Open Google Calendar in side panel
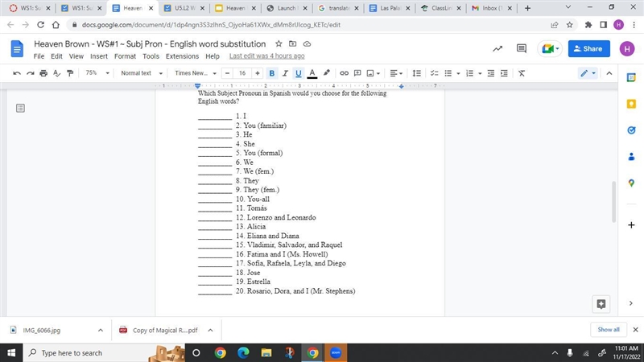The width and height of the screenshot is (644, 362). (x=631, y=77)
